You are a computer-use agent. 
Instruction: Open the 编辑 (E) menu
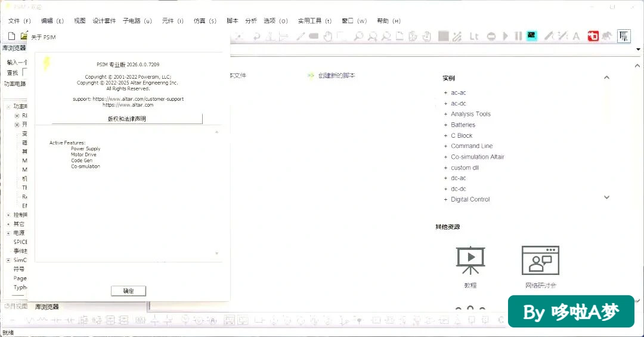coord(52,21)
